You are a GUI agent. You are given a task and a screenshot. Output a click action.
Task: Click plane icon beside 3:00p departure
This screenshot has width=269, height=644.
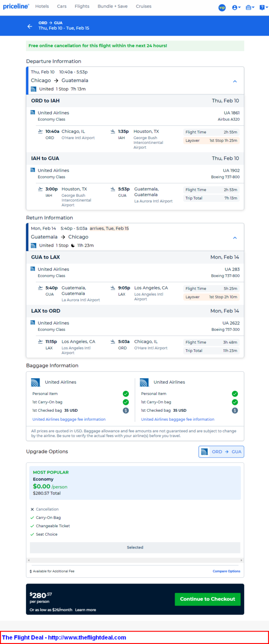[x=40, y=189]
